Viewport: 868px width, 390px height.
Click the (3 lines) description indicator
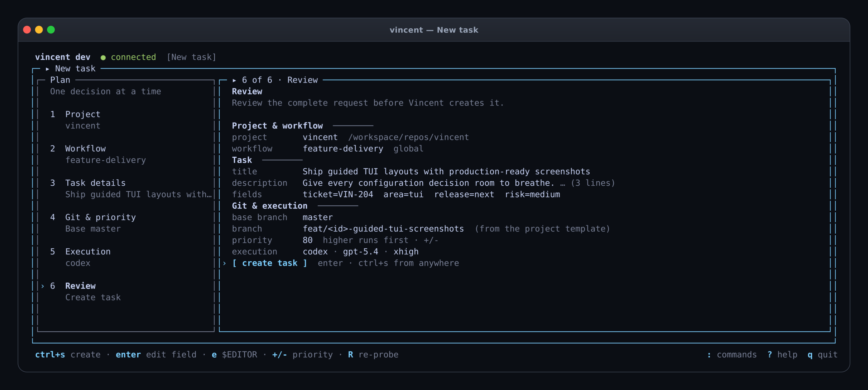pos(593,183)
